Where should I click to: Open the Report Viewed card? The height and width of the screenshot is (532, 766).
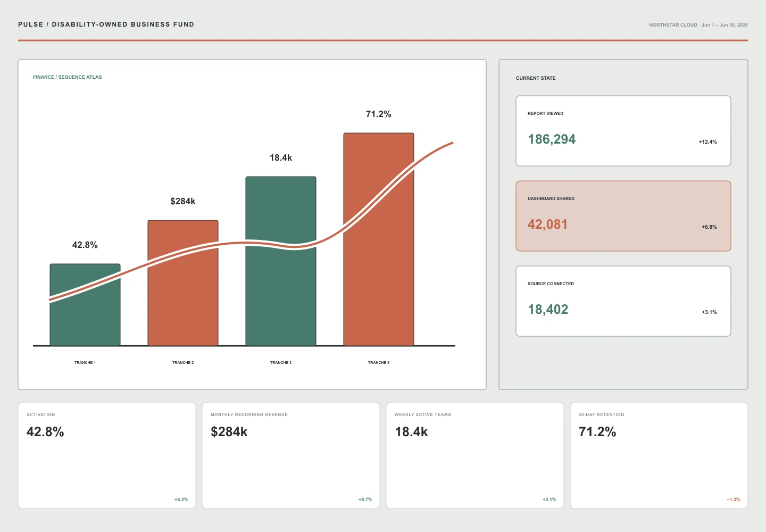[x=623, y=131]
